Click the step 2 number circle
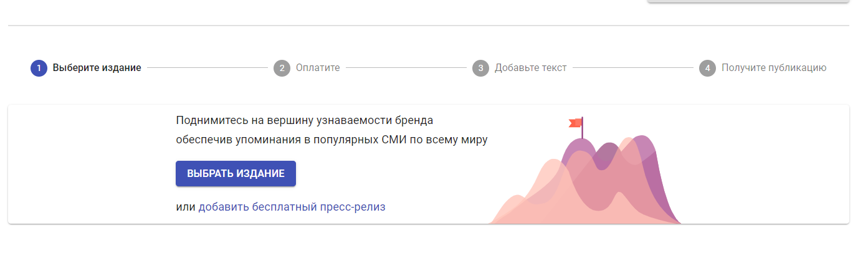The width and height of the screenshot is (868, 253). click(282, 68)
